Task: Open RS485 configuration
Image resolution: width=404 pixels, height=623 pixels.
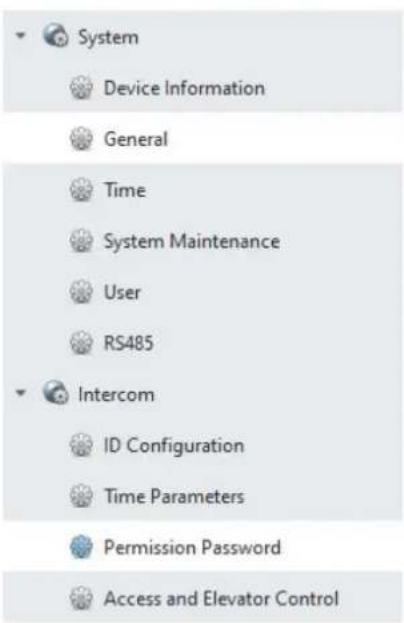Action: (x=202, y=342)
